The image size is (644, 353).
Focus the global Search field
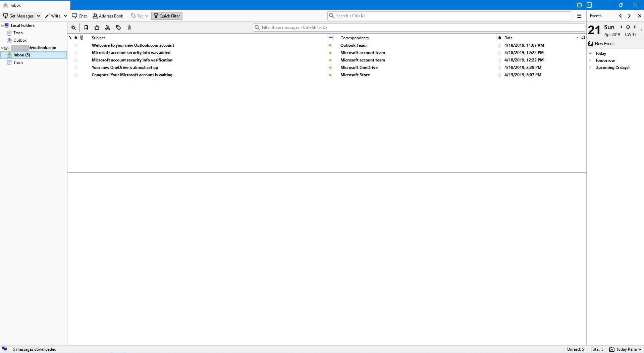click(449, 16)
